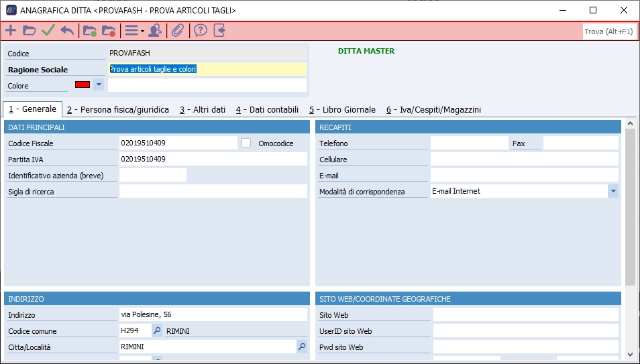640x364 pixels.
Task: Open the 2 - Persona fisica/giuridica tab
Action: pos(118,110)
